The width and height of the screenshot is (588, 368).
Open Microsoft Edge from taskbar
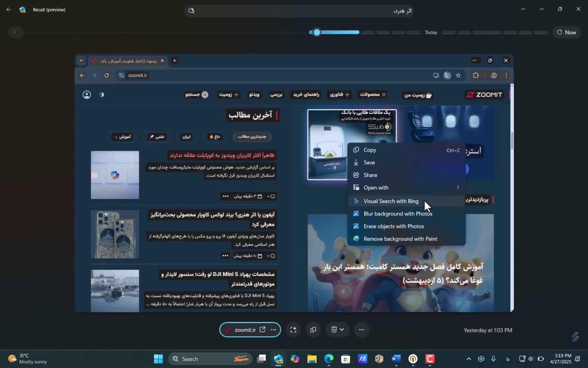click(x=329, y=359)
